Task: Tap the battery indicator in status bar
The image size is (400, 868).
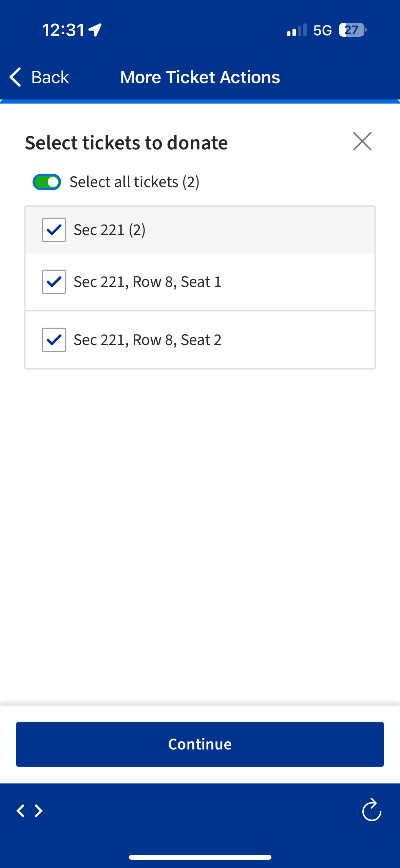Action: pyautogui.click(x=353, y=30)
